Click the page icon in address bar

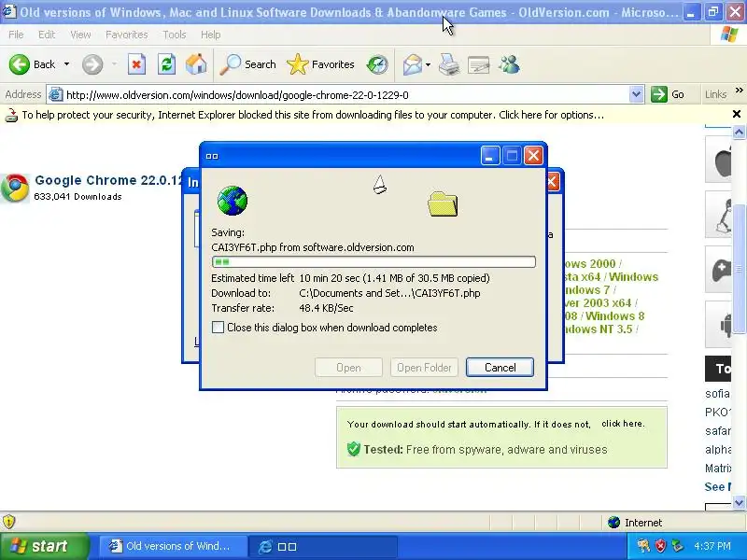(56, 94)
